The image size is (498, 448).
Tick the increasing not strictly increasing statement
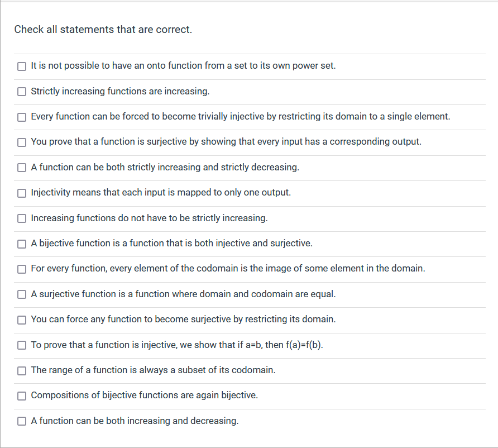tap(21, 218)
